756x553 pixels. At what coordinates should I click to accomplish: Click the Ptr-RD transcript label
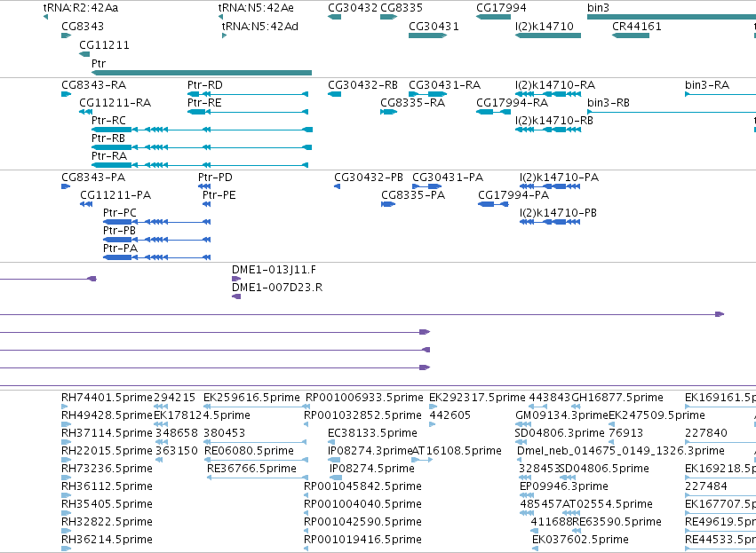click(205, 85)
